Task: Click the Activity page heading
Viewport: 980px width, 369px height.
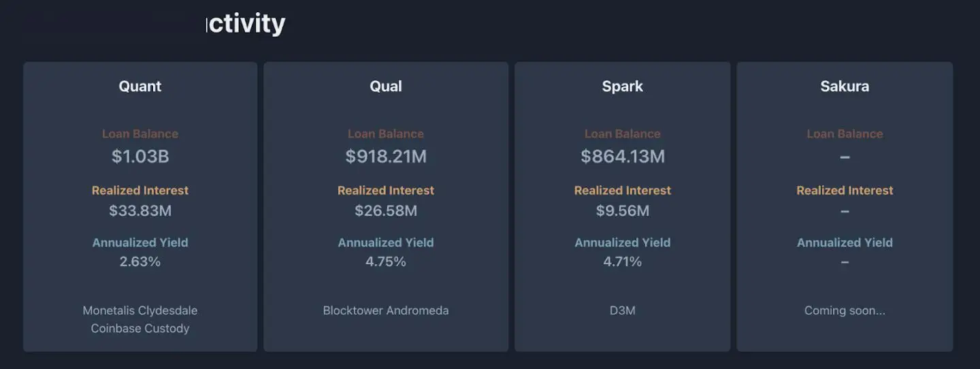Action: click(x=246, y=25)
